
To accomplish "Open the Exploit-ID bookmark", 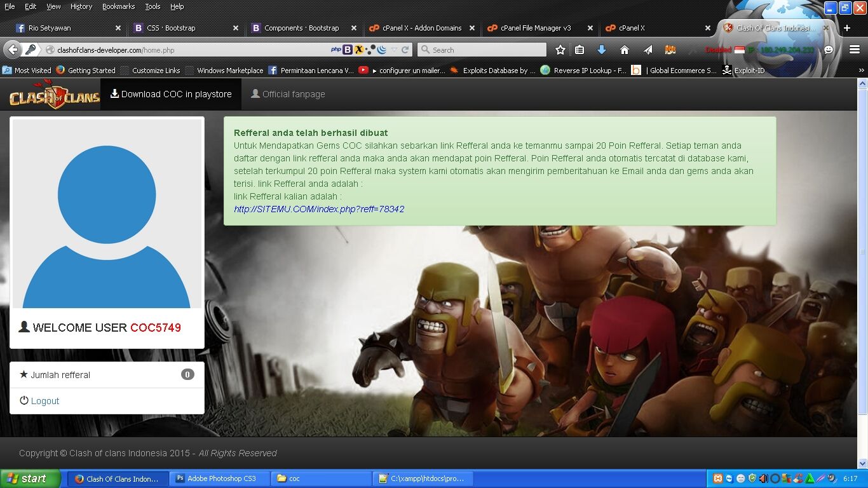I will (x=743, y=71).
